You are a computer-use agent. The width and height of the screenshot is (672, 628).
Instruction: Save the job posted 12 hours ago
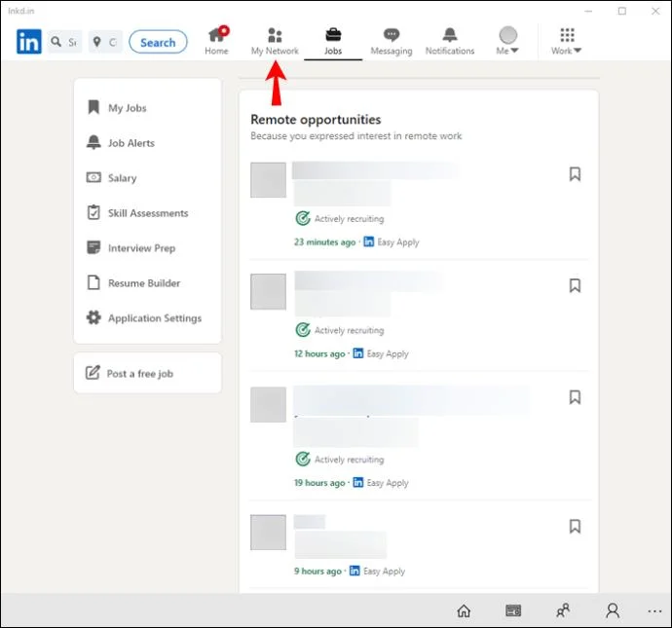click(x=575, y=285)
